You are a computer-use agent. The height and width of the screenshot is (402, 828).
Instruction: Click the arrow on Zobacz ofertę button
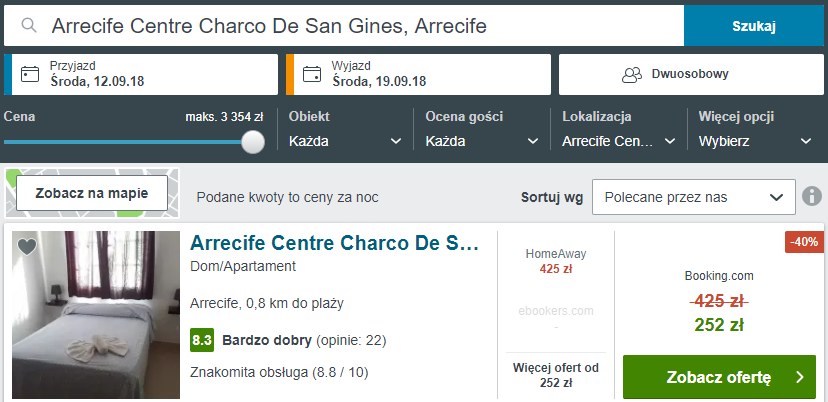(799, 377)
